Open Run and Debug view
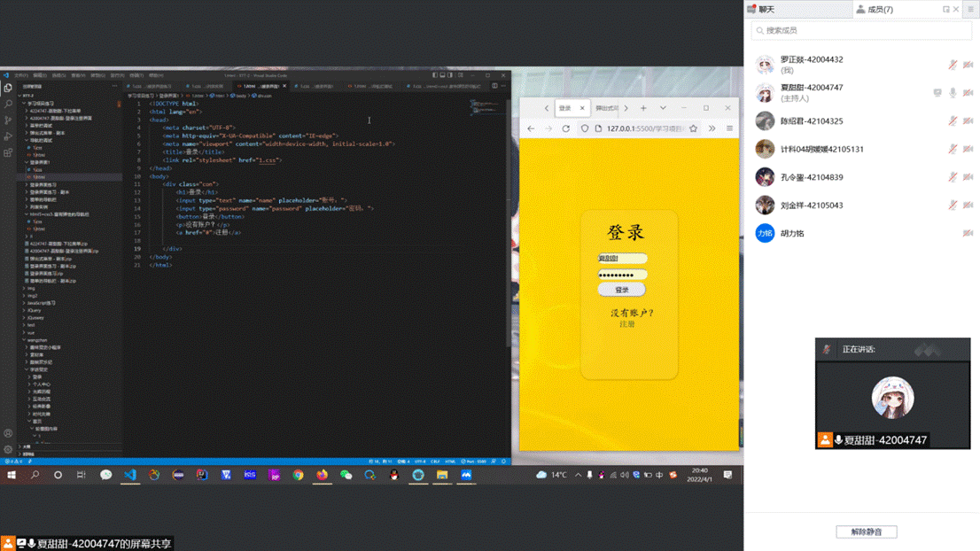Viewport: 980px width, 551px height. point(8,136)
